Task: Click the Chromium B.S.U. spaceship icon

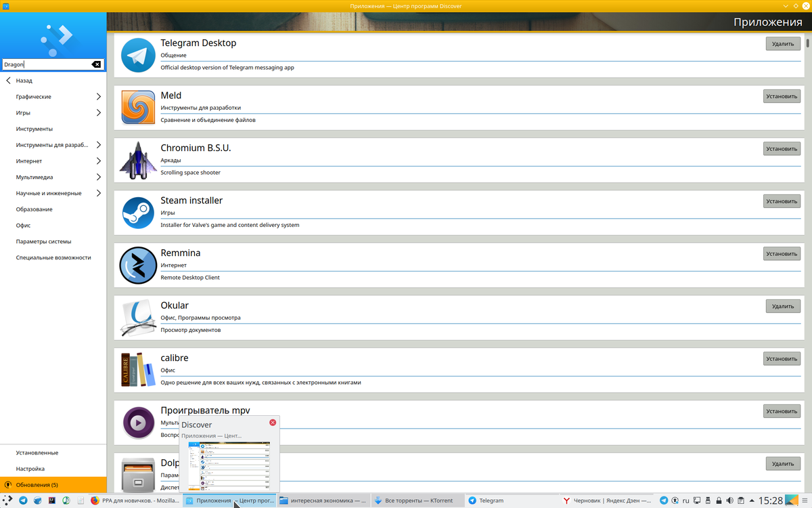Action: pyautogui.click(x=138, y=161)
